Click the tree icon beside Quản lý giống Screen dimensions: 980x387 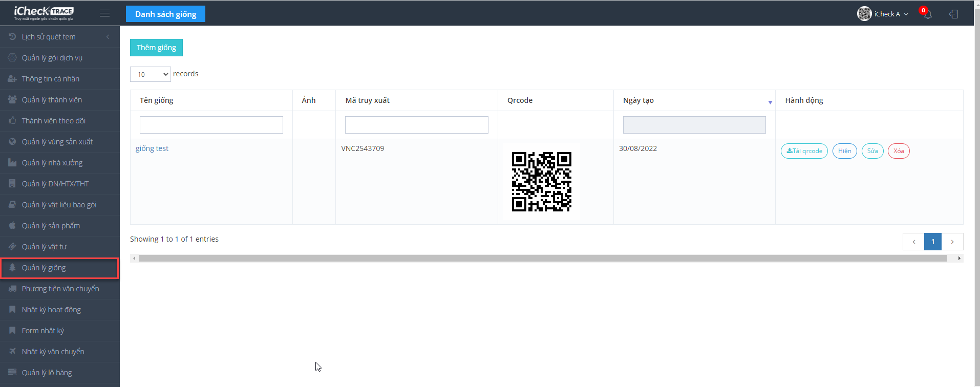click(x=12, y=267)
